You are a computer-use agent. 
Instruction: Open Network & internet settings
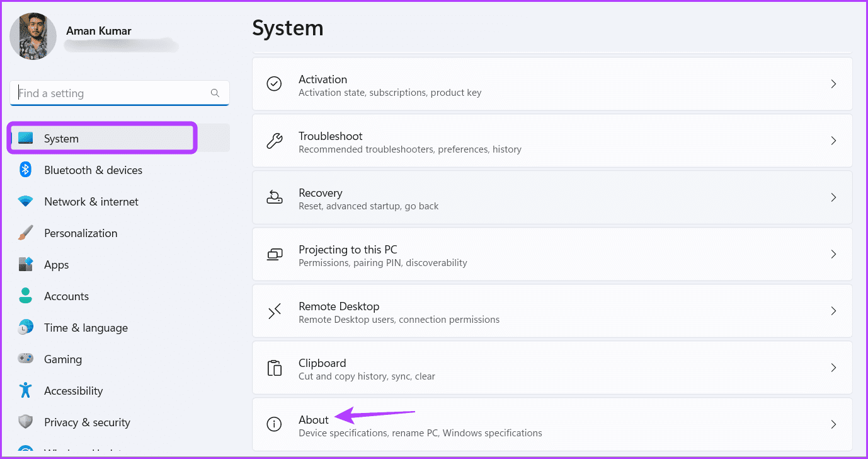(120, 202)
